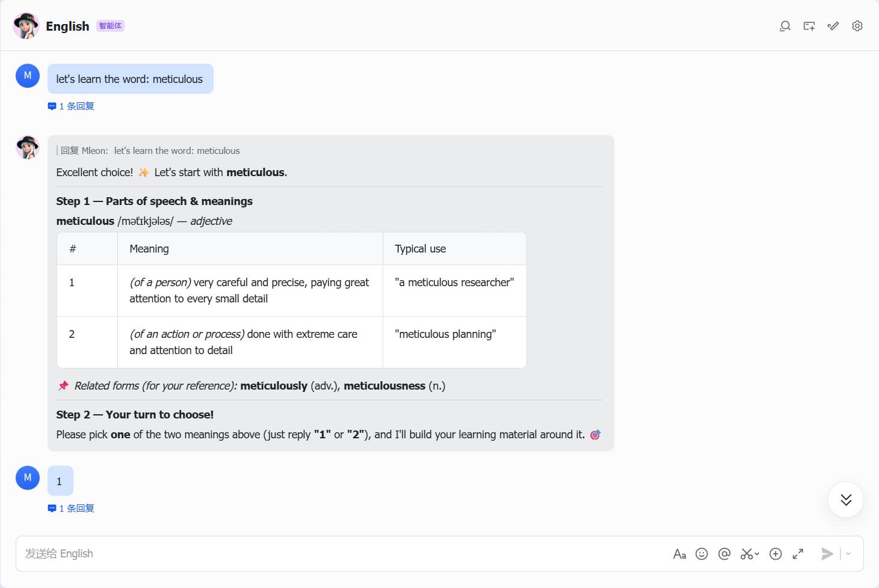Click the new topic window icon

click(809, 26)
